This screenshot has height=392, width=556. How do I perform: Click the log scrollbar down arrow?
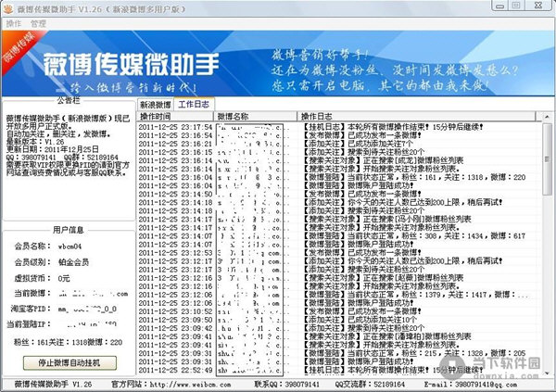(547, 373)
